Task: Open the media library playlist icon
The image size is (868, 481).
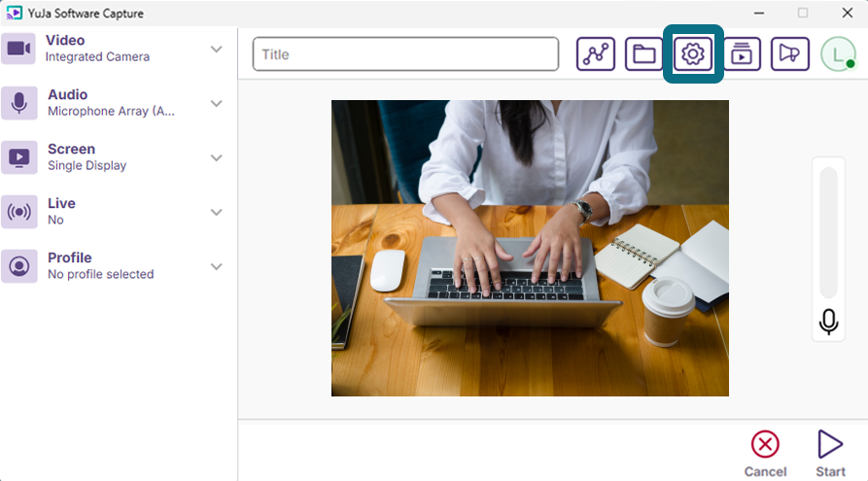Action: pos(742,54)
